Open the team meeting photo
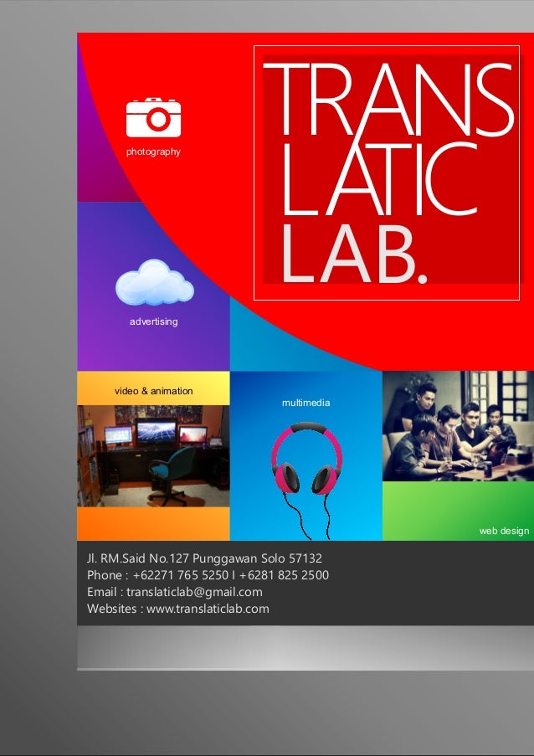 [458, 426]
